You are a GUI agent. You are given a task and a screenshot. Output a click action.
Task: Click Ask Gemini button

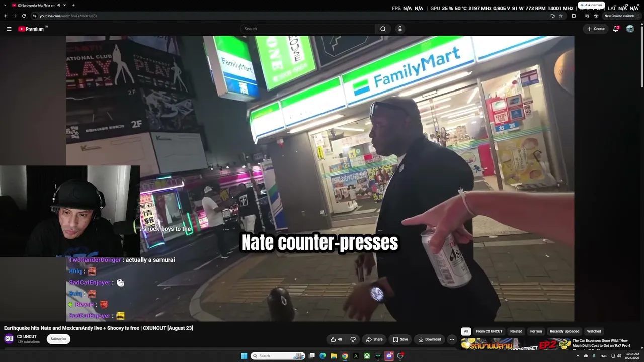[591, 5]
